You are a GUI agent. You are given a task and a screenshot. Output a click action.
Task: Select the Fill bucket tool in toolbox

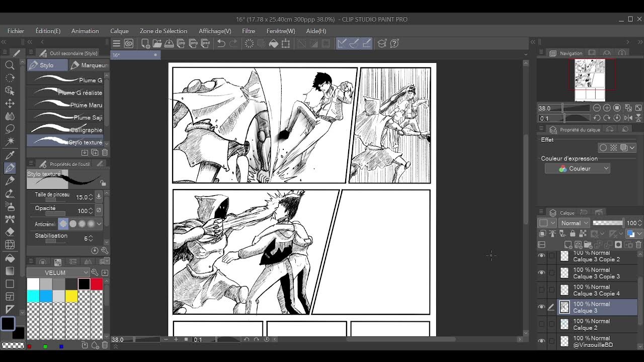pyautogui.click(x=10, y=258)
